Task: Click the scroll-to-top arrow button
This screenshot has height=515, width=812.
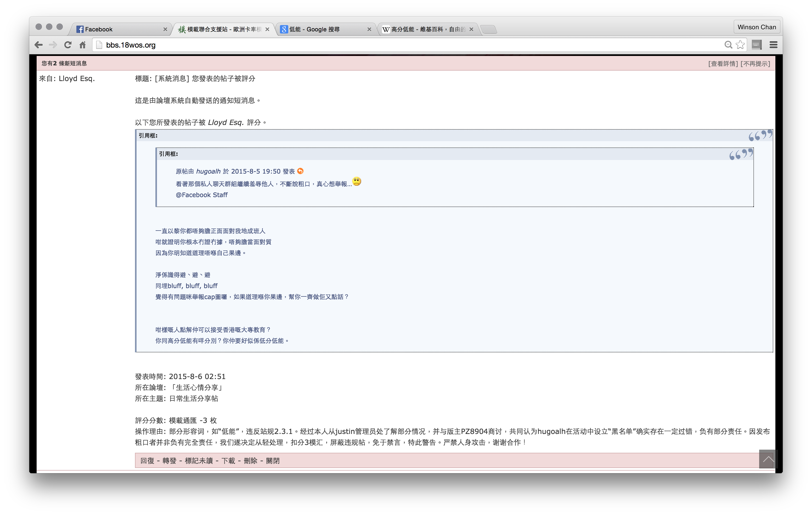Action: 768,459
